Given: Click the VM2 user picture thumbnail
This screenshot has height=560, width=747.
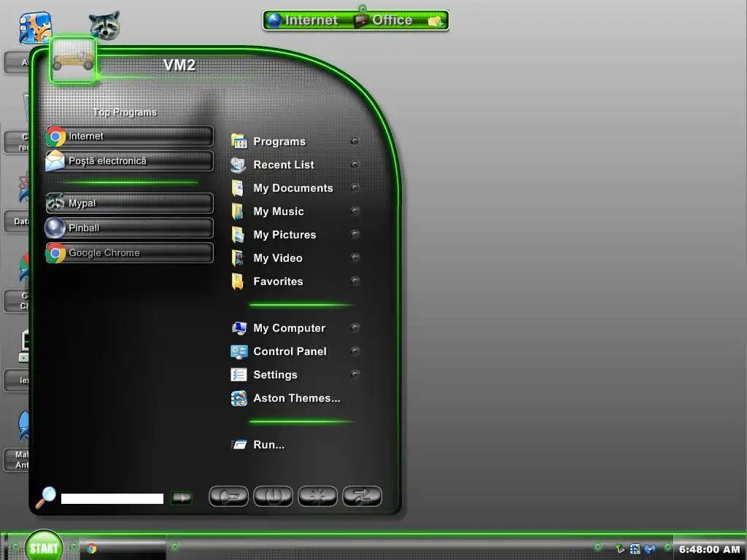Looking at the screenshot, I should tap(73, 61).
